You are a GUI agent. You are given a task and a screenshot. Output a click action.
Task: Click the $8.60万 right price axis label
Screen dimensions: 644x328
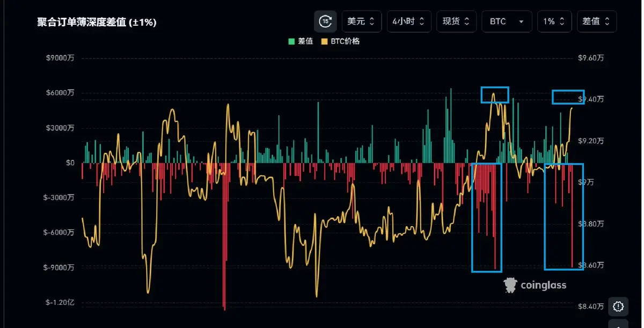click(591, 265)
